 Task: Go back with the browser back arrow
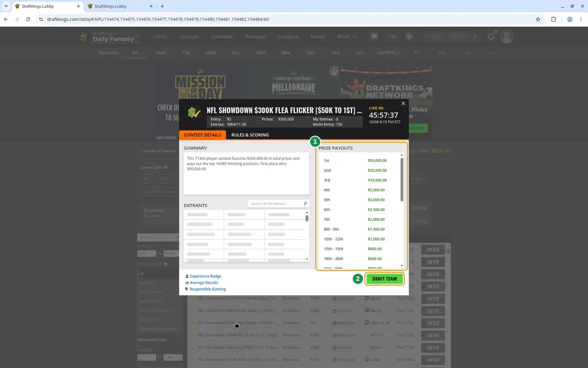pyautogui.click(x=6, y=19)
